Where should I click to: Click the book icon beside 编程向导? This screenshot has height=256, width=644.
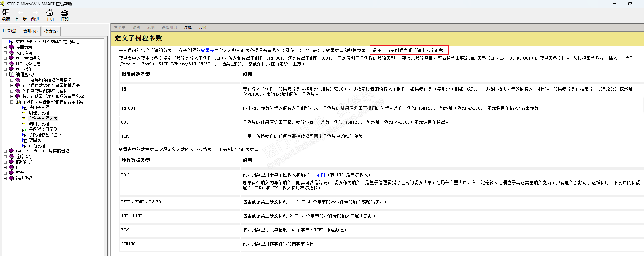click(x=12, y=162)
